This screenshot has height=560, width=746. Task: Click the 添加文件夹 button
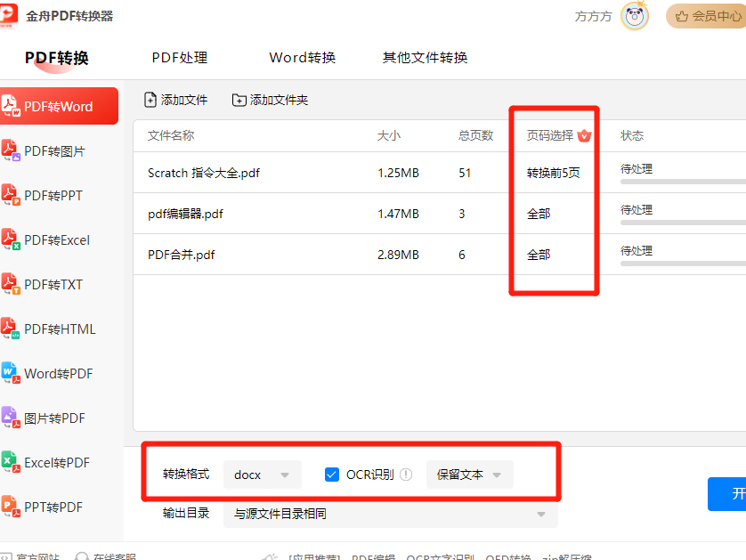(x=270, y=100)
